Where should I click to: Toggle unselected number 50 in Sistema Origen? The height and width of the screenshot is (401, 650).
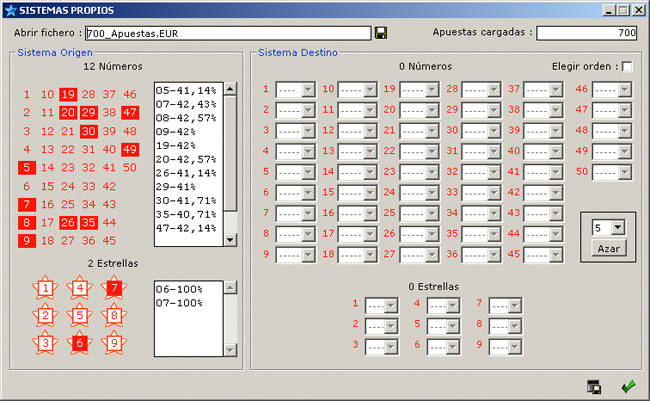point(130,168)
